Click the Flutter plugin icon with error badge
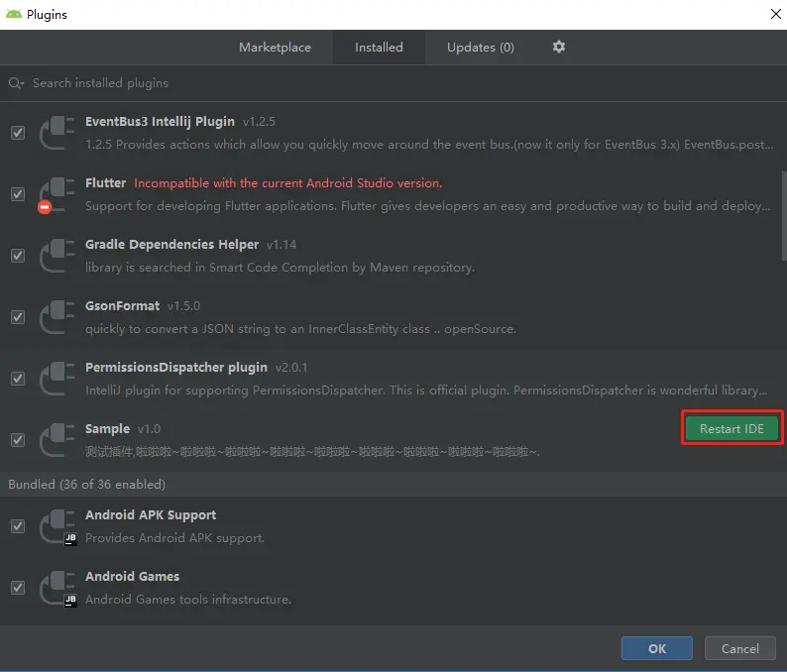 click(56, 194)
